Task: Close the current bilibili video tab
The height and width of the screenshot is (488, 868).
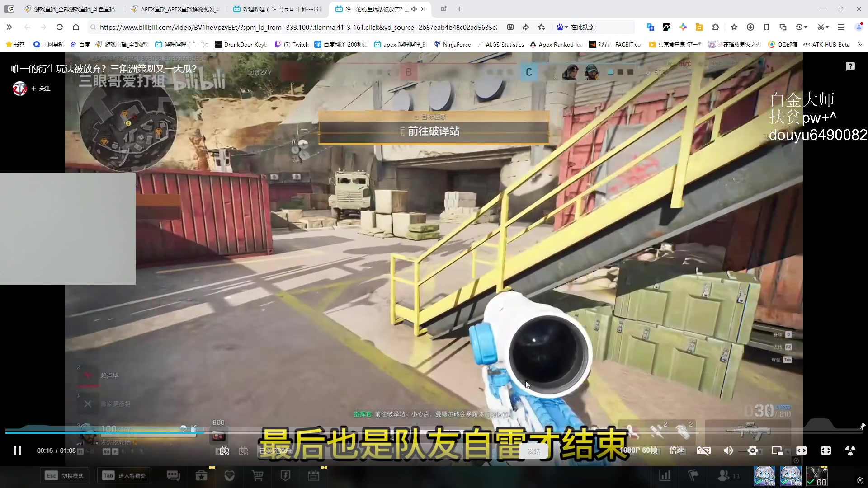Action: click(423, 9)
